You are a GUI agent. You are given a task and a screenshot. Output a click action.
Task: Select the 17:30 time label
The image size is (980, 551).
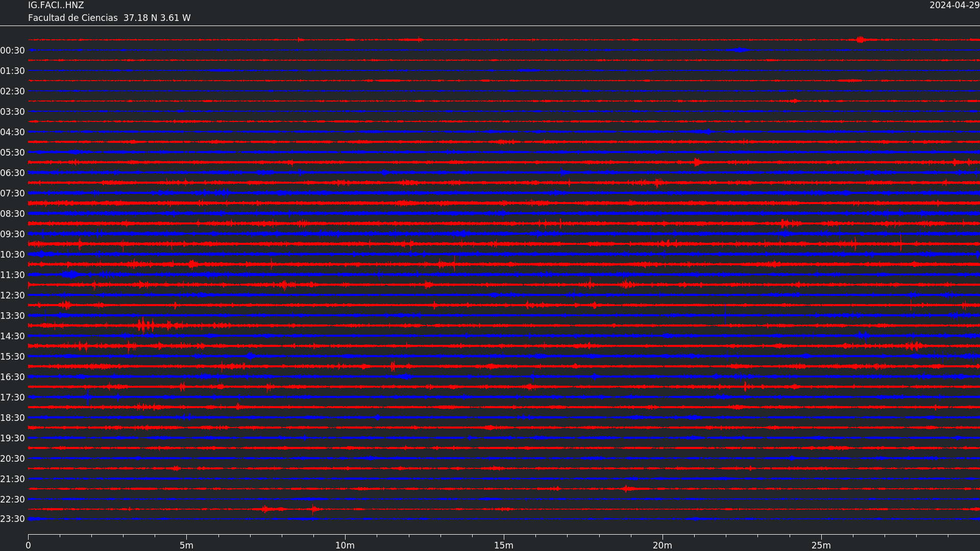point(13,397)
